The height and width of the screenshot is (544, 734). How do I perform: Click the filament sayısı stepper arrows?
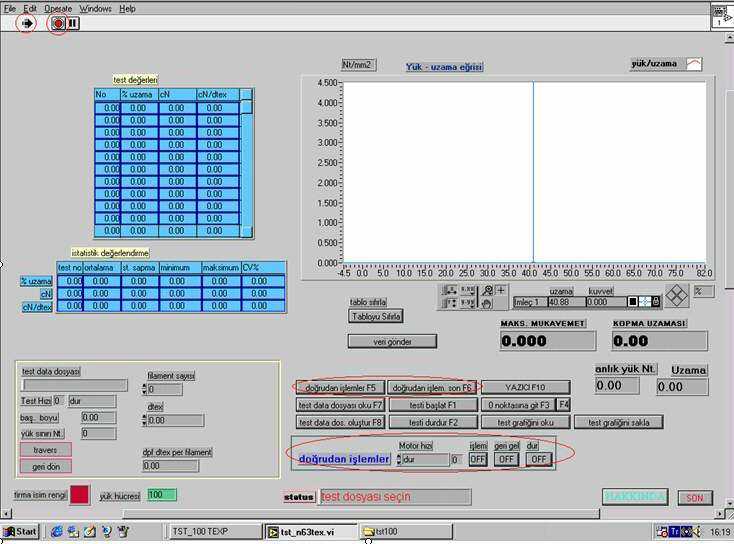tap(144, 389)
